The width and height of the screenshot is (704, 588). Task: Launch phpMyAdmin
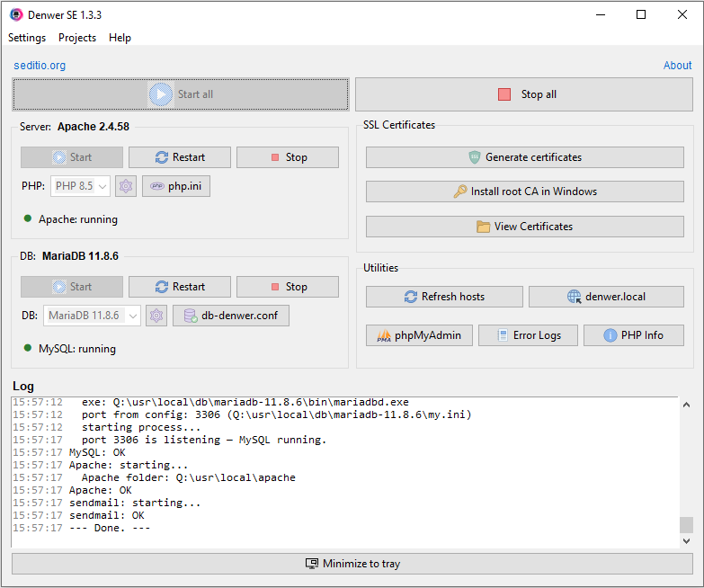coord(419,335)
